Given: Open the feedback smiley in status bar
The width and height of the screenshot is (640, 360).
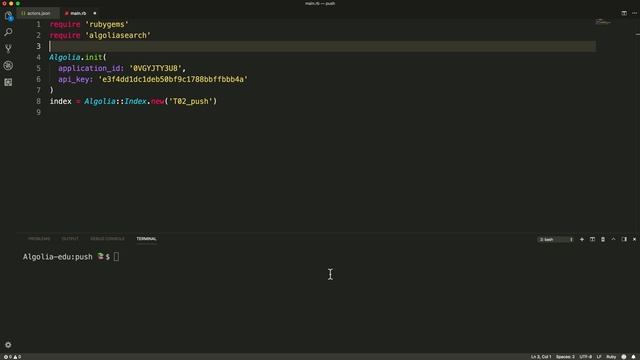Looking at the screenshot, I should pyautogui.click(x=624, y=357).
